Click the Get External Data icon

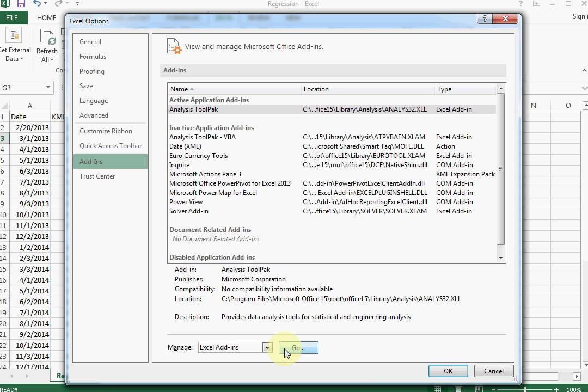coord(14,36)
